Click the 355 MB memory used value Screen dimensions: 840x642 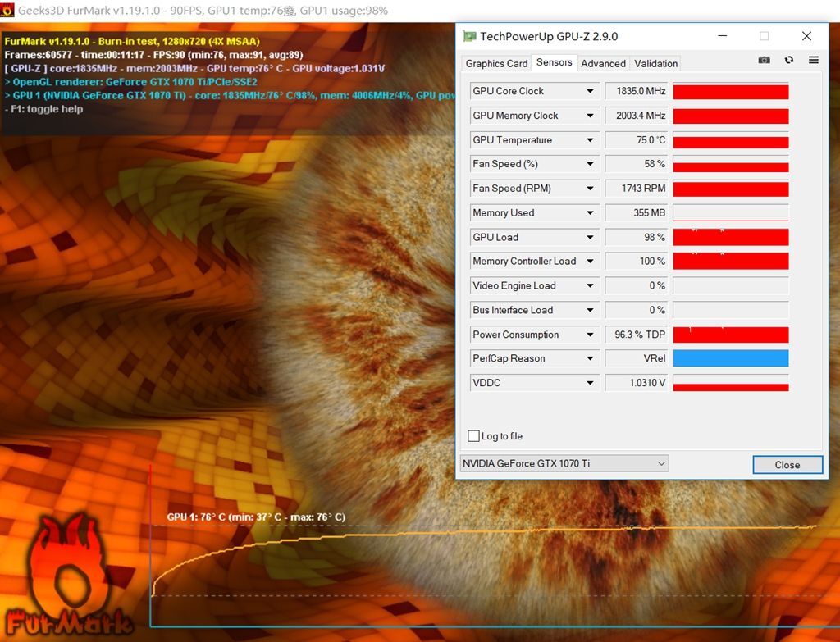pos(637,213)
